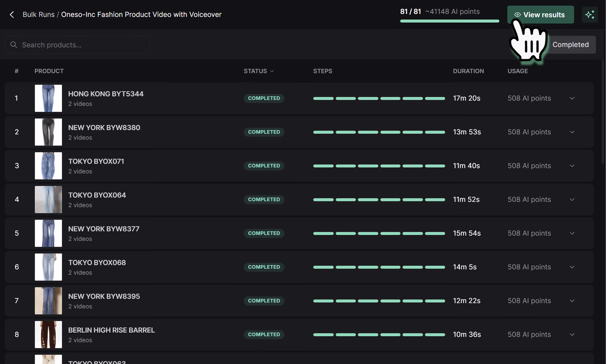Open the NEW YORK BYW8395 product thumbnail
The height and width of the screenshot is (364, 606).
click(x=48, y=301)
